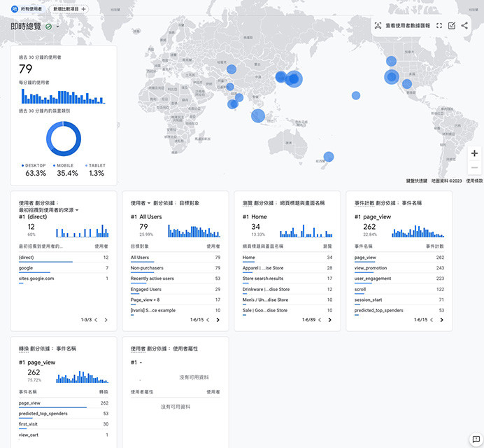Screen dimensions: 484x448
Task: Select the view_promotion event row
Action: pyautogui.click(x=399, y=268)
